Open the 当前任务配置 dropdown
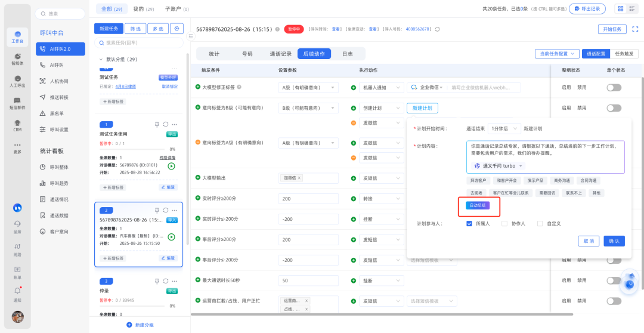 (556, 54)
